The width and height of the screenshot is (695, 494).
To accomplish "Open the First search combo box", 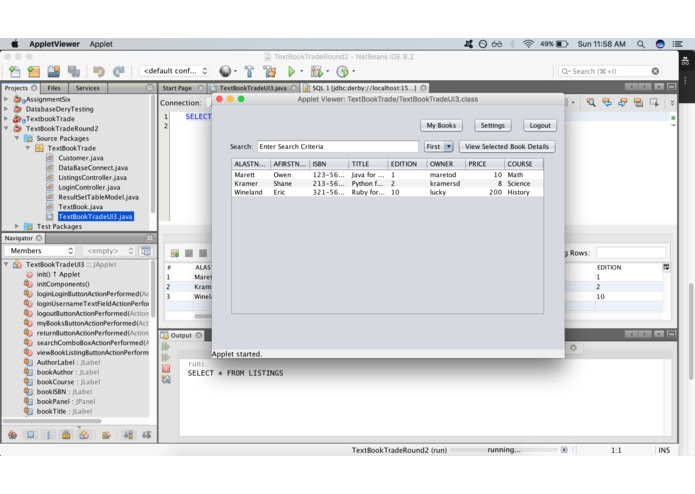I will pyautogui.click(x=438, y=147).
